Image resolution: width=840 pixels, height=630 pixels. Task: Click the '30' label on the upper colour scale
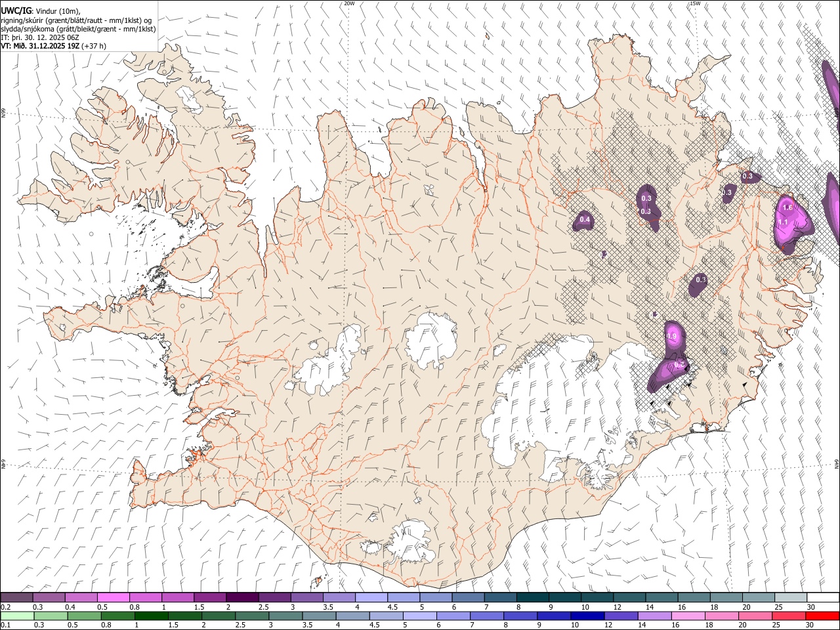(x=811, y=607)
